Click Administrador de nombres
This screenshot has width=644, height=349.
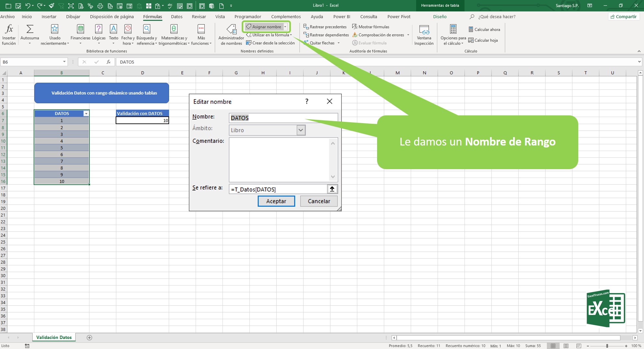click(231, 34)
